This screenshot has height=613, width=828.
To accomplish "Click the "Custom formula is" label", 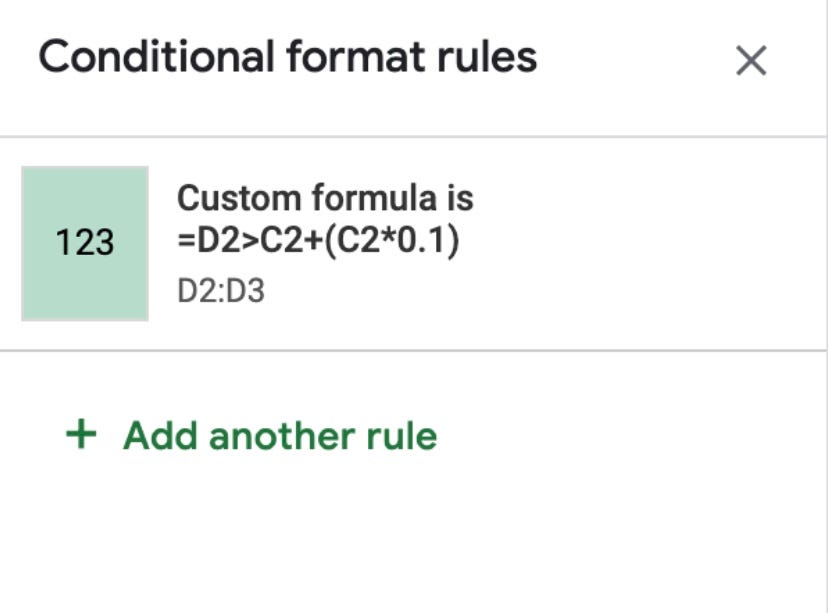I will click(325, 198).
